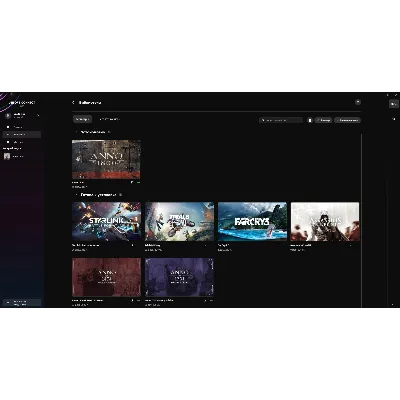400x400 pixels.
Task: Open the recent game icon in the sidebar
Action: point(7,156)
